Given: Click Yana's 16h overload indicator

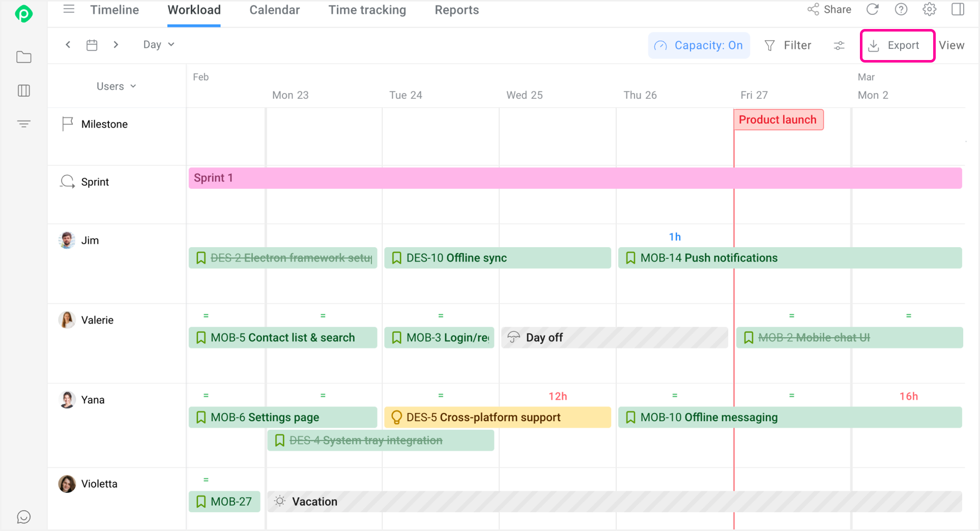Looking at the screenshot, I should 909,396.
